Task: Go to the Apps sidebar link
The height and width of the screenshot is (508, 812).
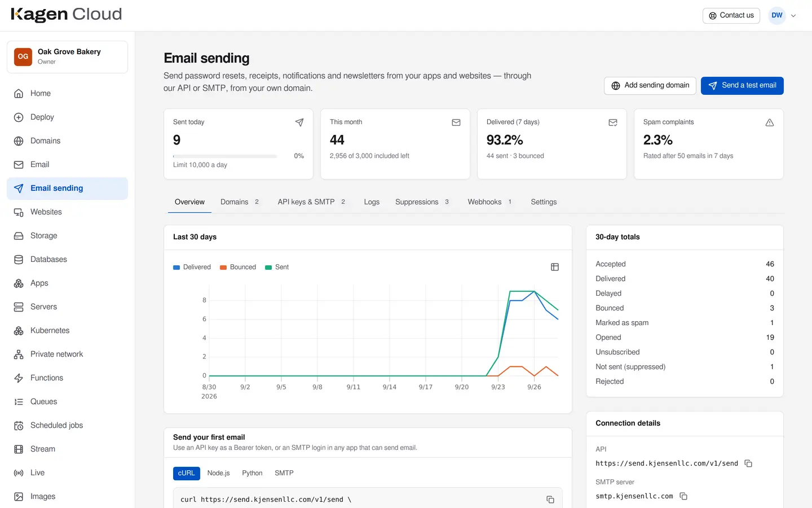Action: [x=67, y=283]
